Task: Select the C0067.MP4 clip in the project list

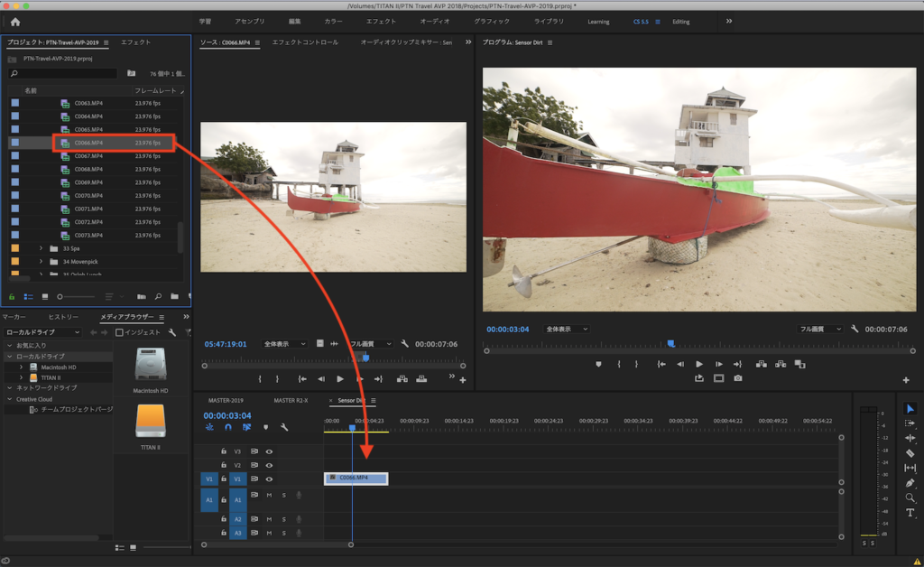Action: [88, 156]
